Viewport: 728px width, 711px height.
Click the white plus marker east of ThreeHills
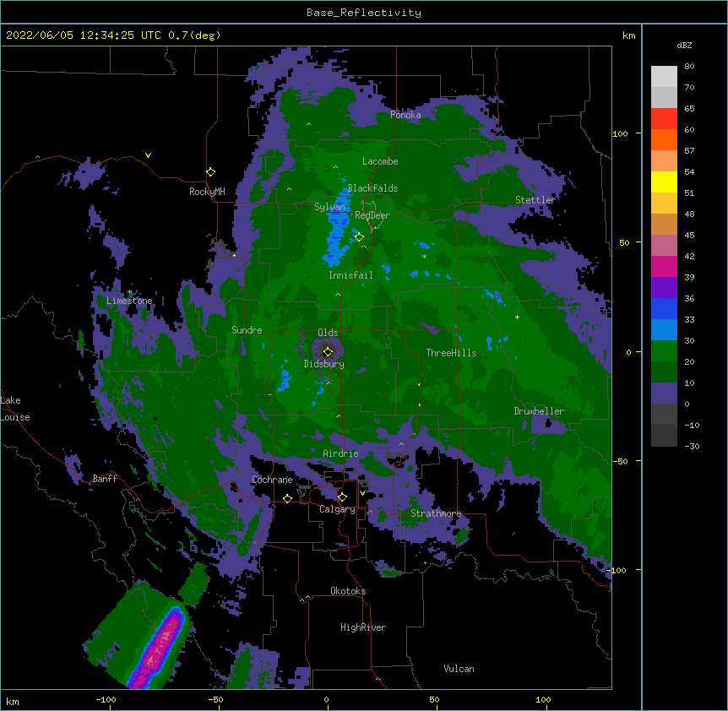[517, 317]
